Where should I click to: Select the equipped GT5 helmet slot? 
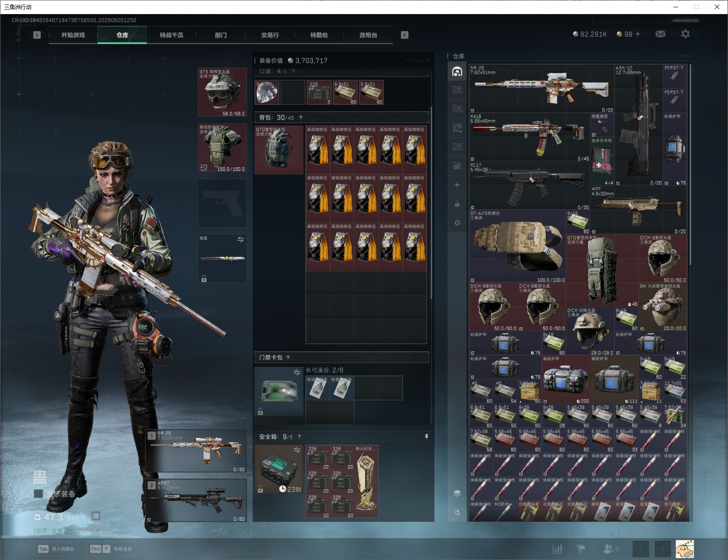click(x=222, y=92)
